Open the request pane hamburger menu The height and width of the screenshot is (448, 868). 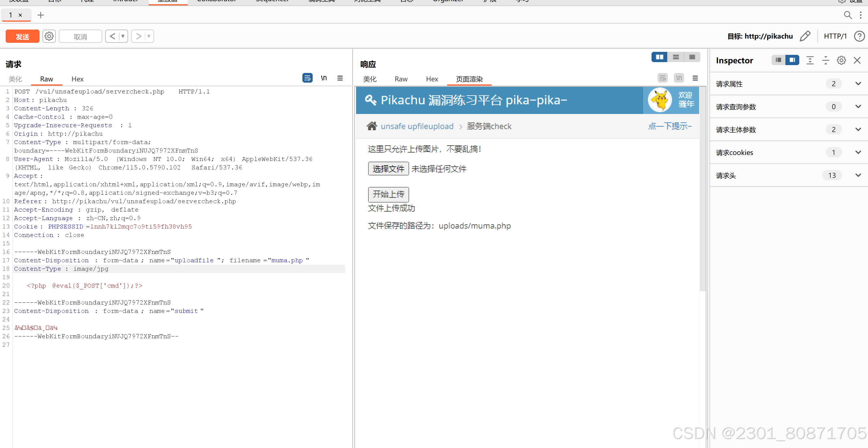(x=340, y=78)
